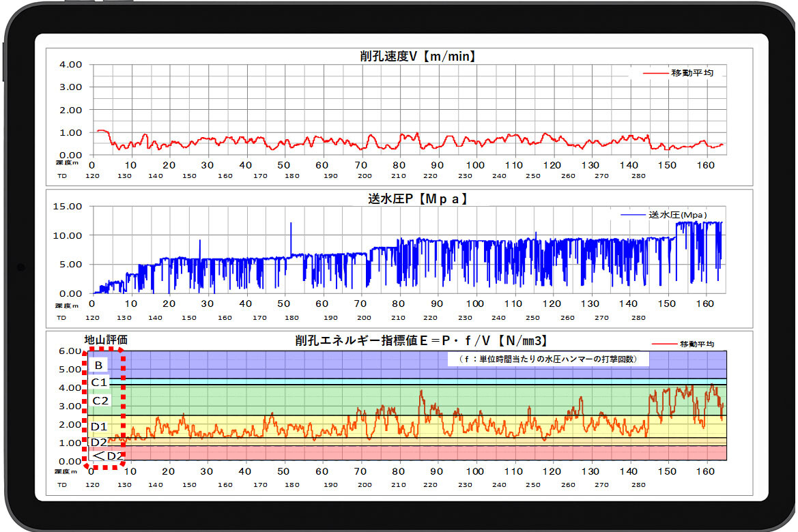Select the ＜D2 rock class label
Viewport: 798px width, 532px height.
point(107,455)
